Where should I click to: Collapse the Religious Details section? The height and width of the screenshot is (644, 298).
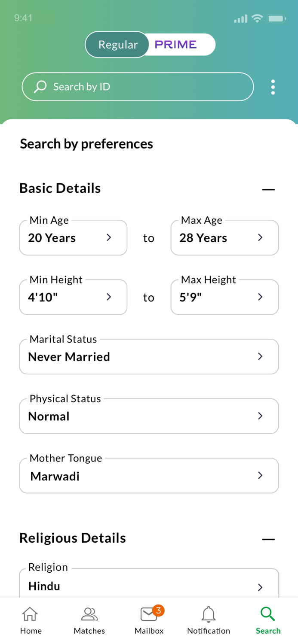(268, 539)
